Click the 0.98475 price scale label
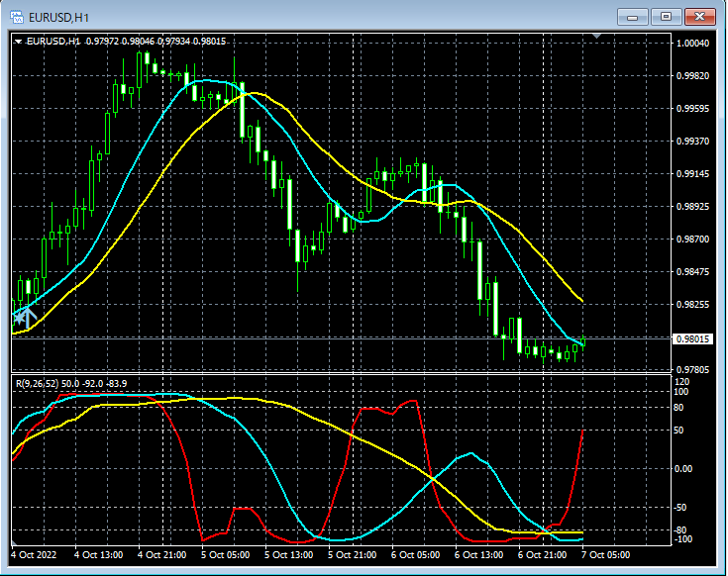 692,272
